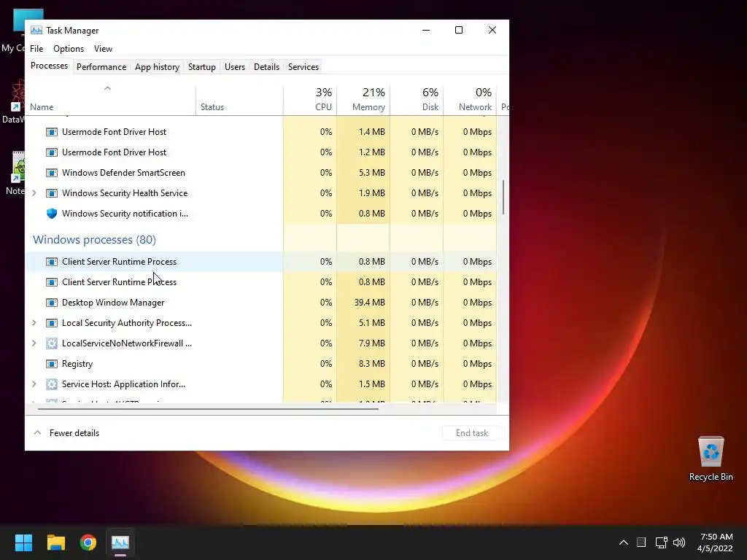
Task: Click the Registry process icon
Action: [52, 364]
